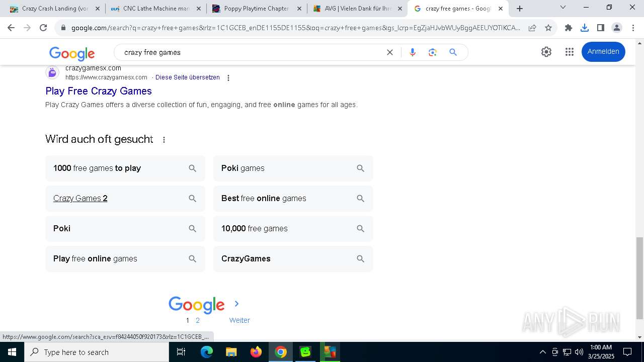Image resolution: width=644 pixels, height=362 pixels.
Task: Click the page vertical scrollbar thumb
Action: (639, 278)
